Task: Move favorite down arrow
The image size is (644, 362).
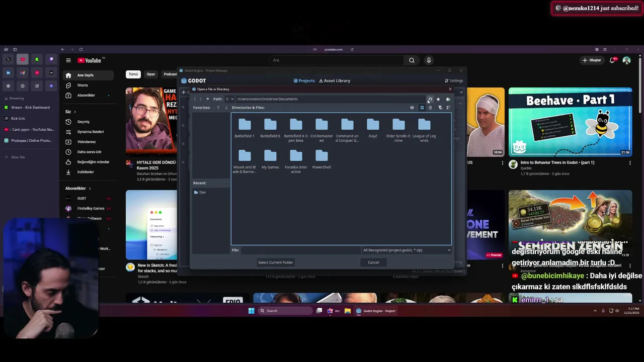Action: click(226, 108)
